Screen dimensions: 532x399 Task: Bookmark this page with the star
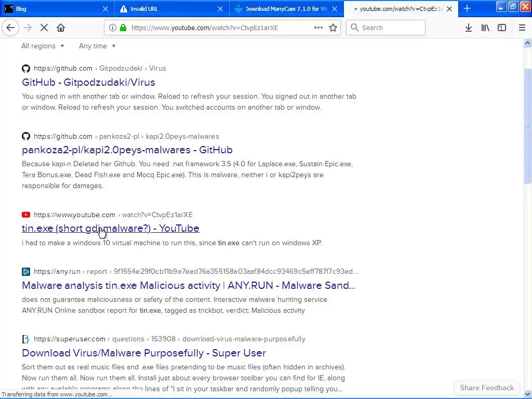point(333,28)
